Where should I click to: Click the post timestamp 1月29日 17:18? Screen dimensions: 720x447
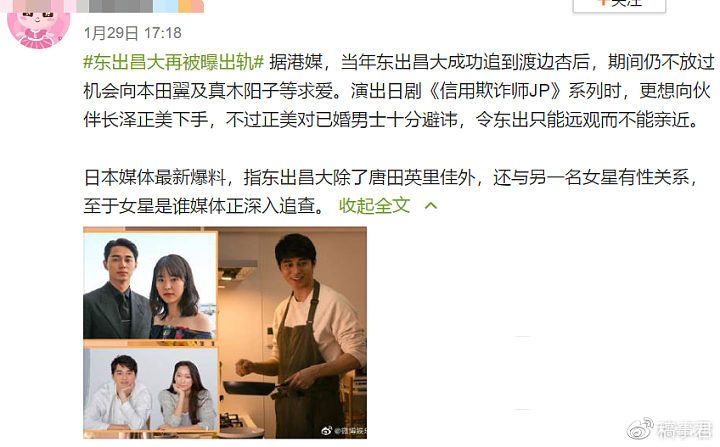133,33
